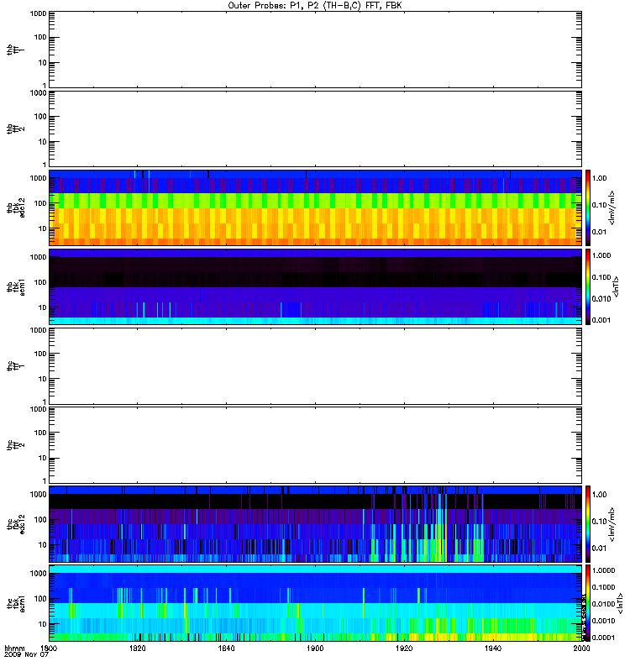The width and height of the screenshot is (630, 672).
Task: Click the 2009 Nov 07 date label
Action: [26, 654]
